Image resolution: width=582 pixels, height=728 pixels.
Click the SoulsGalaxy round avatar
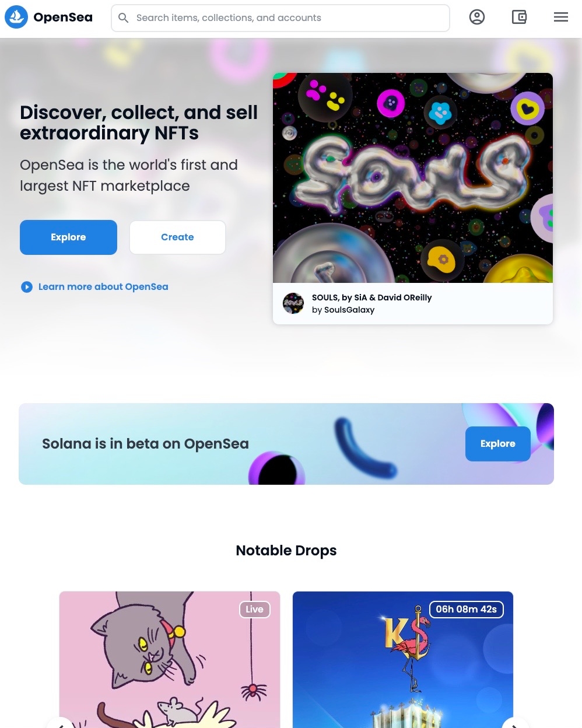(293, 303)
